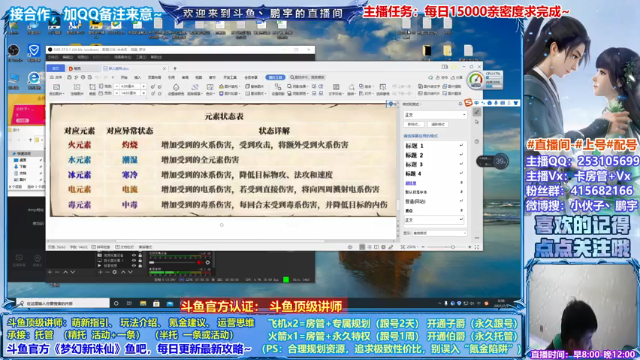This screenshot has width=640, height=360.
Task: Click the Remove Background (抠除背景) icon
Action: (x=195, y=87)
